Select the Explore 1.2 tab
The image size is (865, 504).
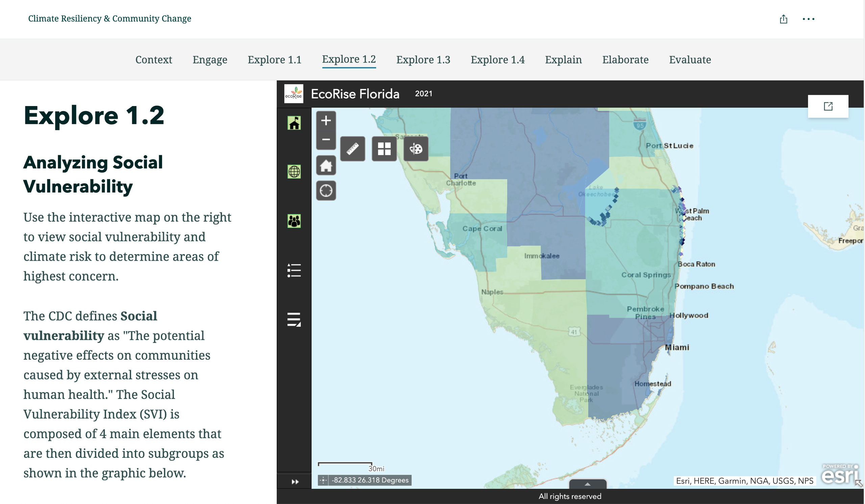349,60
